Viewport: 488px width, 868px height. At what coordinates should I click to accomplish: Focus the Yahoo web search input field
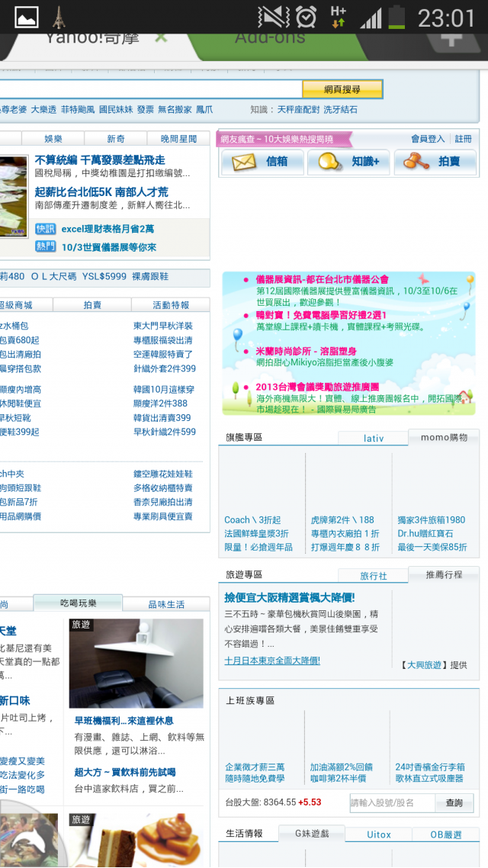pos(150,89)
